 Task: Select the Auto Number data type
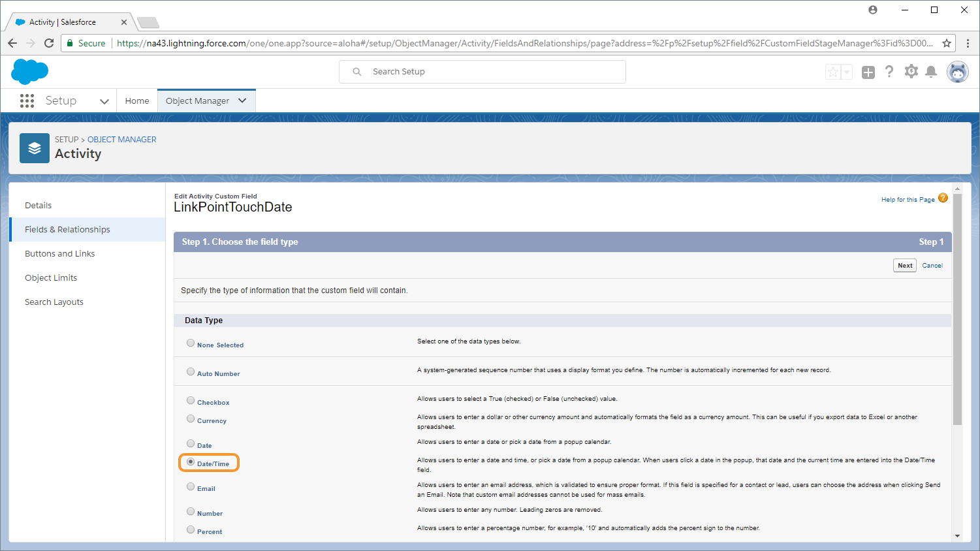[191, 371]
